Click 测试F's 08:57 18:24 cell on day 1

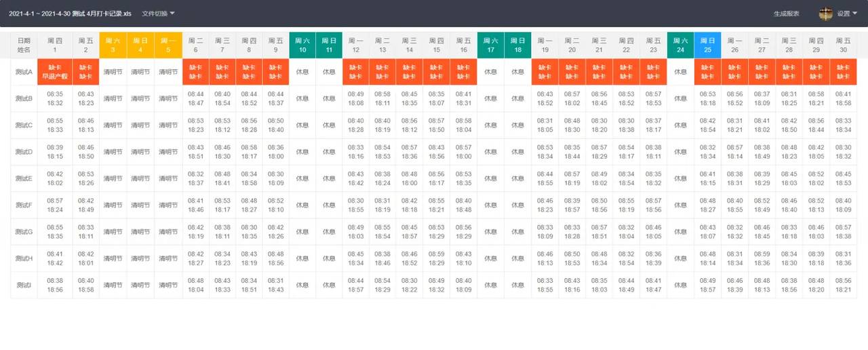(x=55, y=205)
